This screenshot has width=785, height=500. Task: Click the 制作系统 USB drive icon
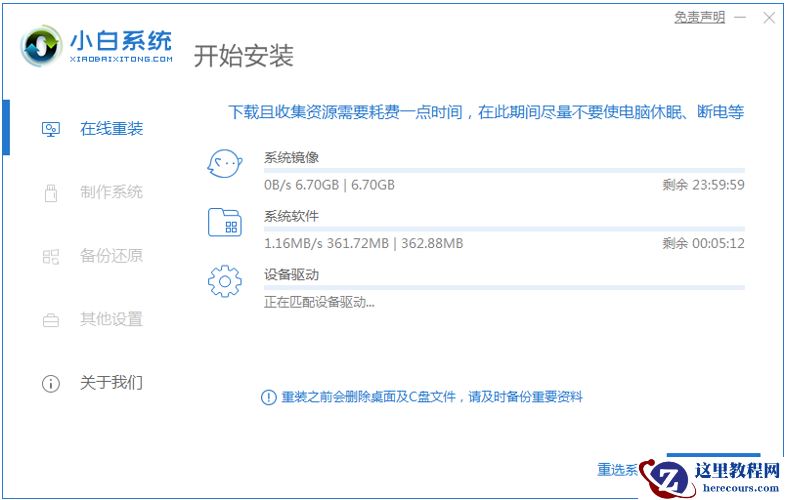tap(51, 193)
